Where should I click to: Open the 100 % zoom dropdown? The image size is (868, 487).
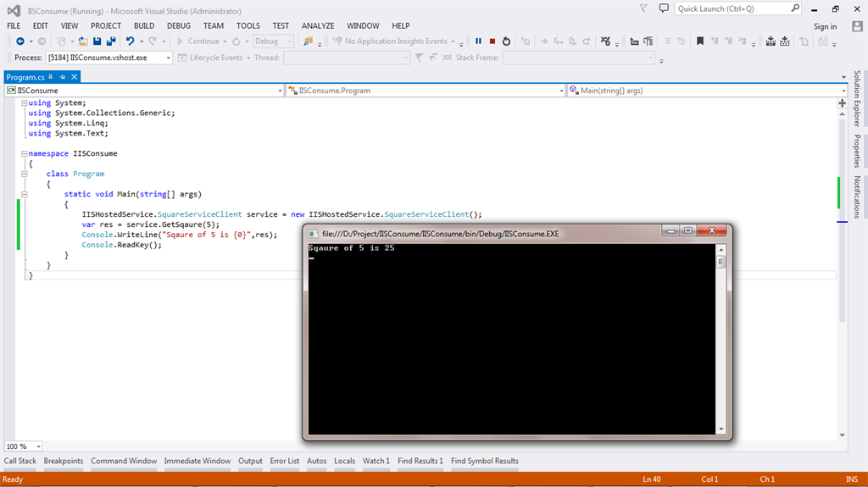[x=39, y=446]
